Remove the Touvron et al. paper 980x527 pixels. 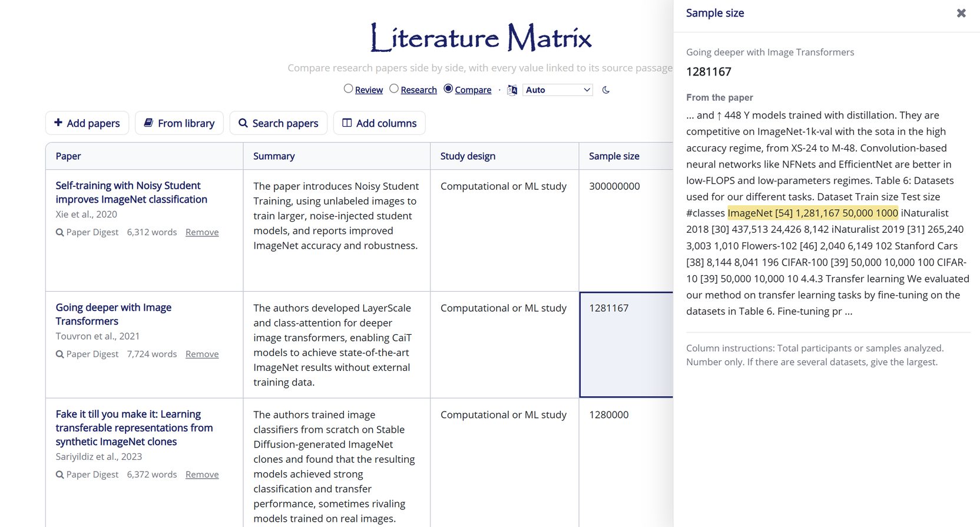(x=202, y=354)
